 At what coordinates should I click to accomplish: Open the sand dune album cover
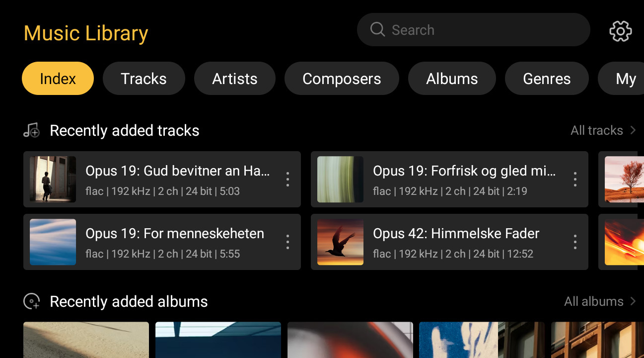pyautogui.click(x=86, y=340)
